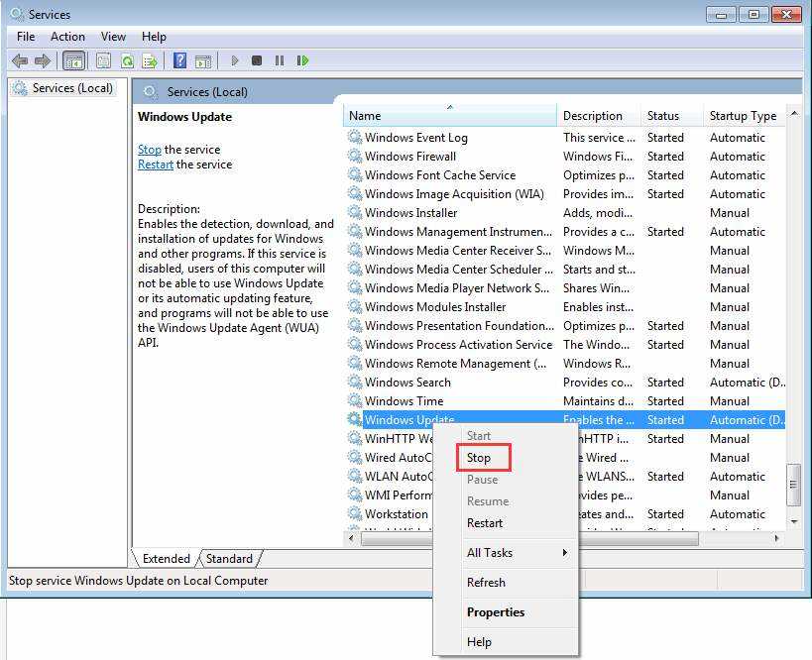The width and height of the screenshot is (812, 660).
Task: Click the horizontal scrollbar right arrow
Action: pyautogui.click(x=776, y=538)
